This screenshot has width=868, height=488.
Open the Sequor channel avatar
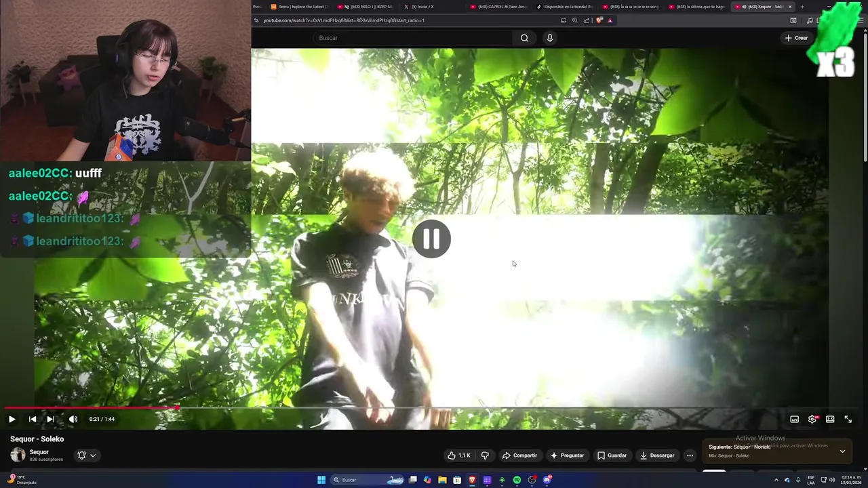coord(18,455)
